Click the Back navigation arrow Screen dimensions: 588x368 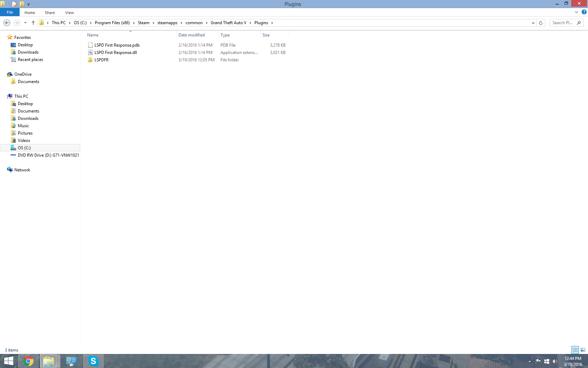[x=7, y=23]
